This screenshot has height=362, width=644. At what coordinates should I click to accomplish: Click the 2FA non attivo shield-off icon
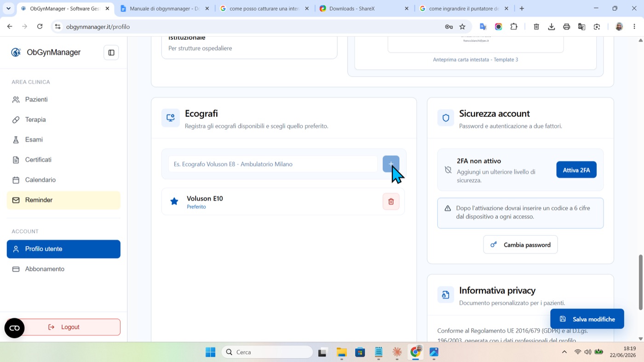click(448, 170)
